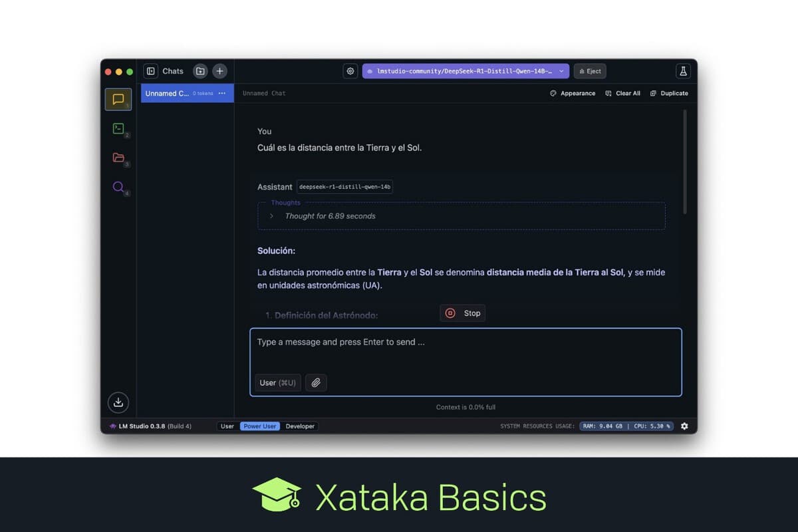Eject the currently loaded model
Viewport: 798px width, 532px height.
click(589, 70)
